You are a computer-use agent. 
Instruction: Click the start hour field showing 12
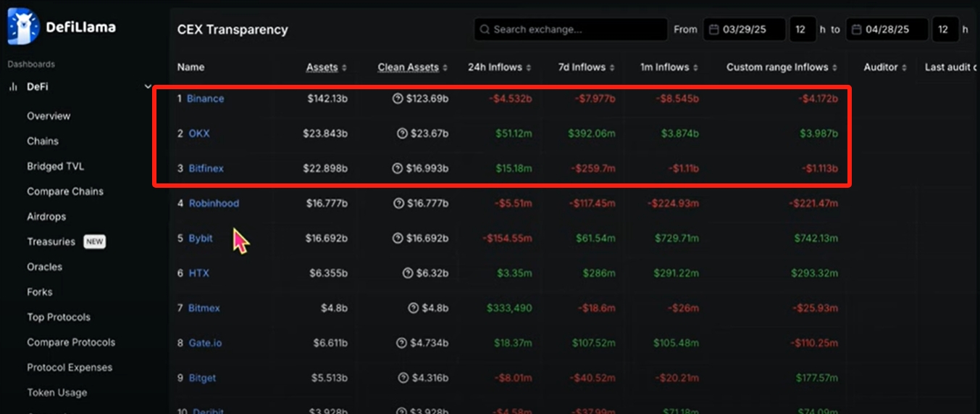coord(800,30)
